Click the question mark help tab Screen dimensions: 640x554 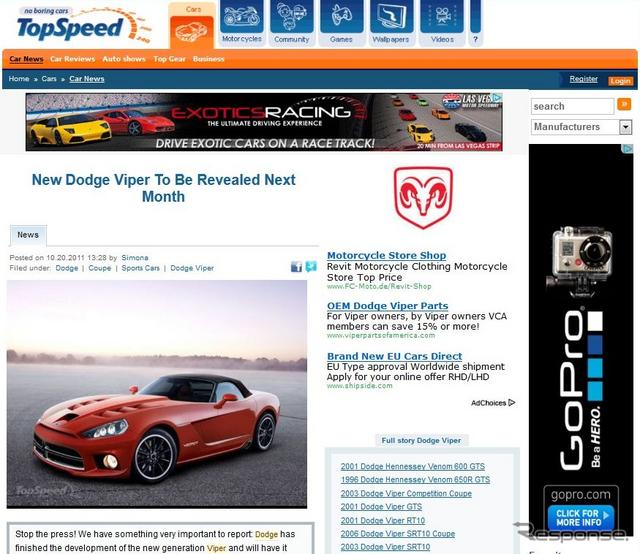(x=475, y=22)
